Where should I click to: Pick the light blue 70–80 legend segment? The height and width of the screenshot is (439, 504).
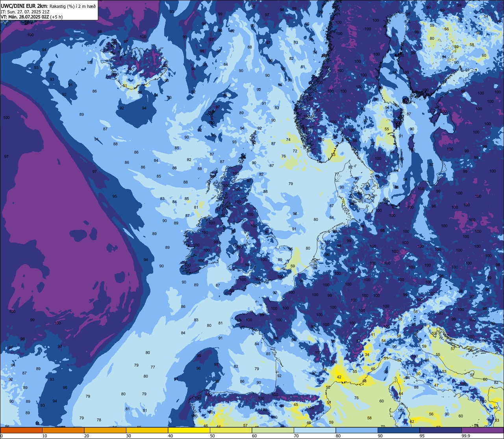pyautogui.click(x=315, y=430)
